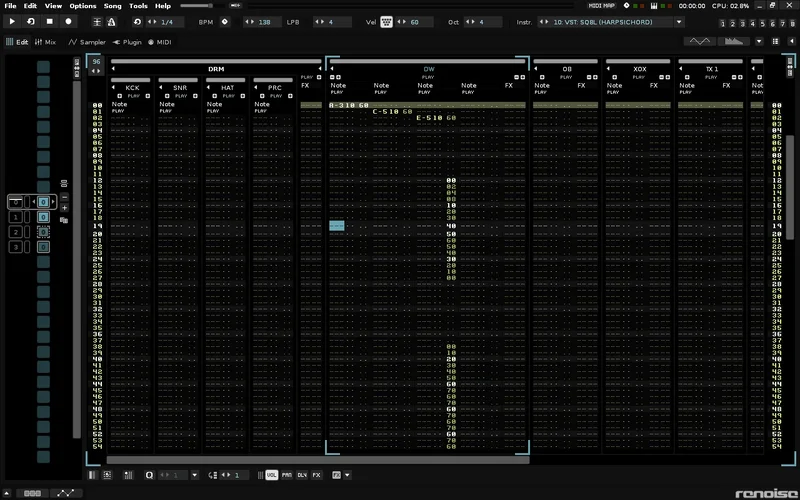Toggle the VOL column visibility

tap(272, 475)
